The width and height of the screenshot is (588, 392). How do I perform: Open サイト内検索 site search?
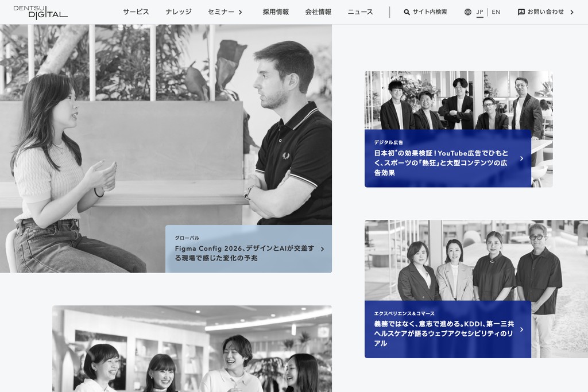click(x=430, y=12)
